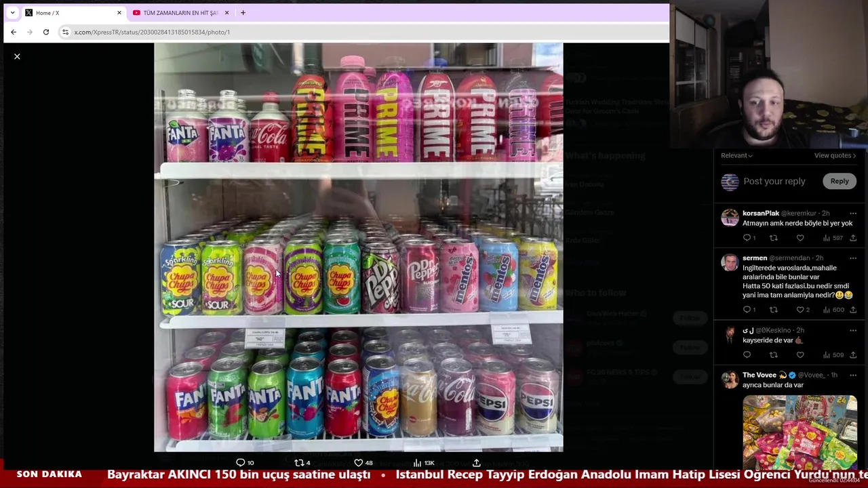The width and height of the screenshot is (868, 488).
Task: Reply to the 'kayseride de var' comment
Action: (x=747, y=354)
